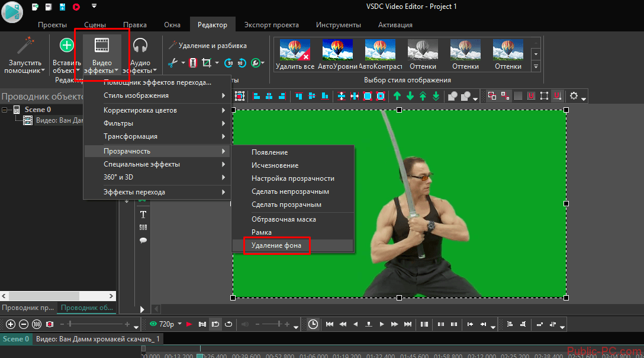Click bring to front double-up arrow
Screen dimensions: 644x358
coord(423,96)
